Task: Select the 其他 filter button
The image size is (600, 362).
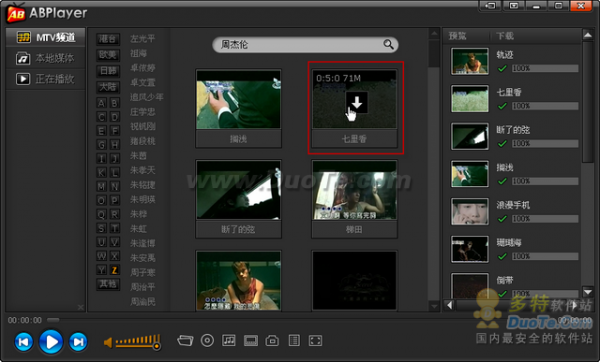Action: tap(108, 284)
